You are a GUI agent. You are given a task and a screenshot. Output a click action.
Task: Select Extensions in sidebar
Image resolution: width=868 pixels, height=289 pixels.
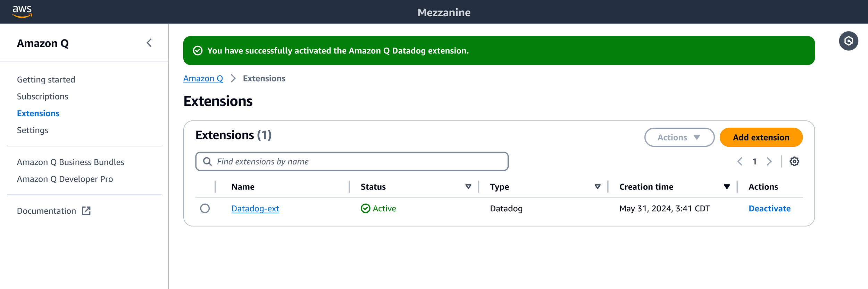pos(38,113)
